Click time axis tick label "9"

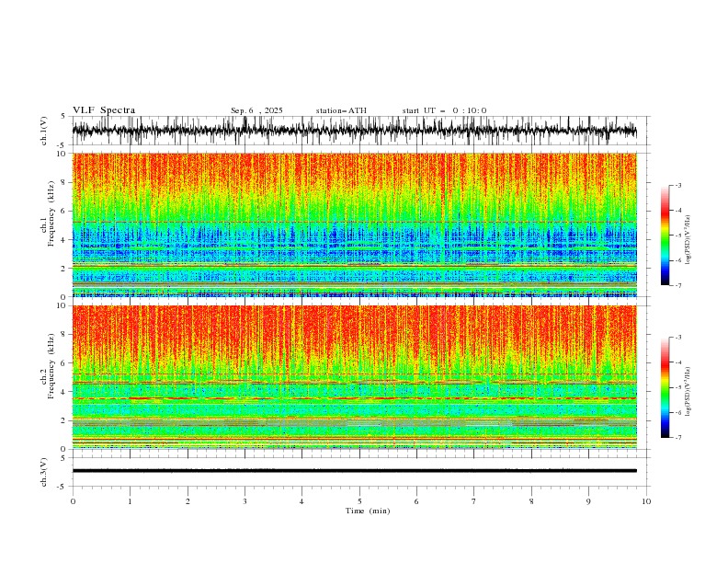(588, 501)
